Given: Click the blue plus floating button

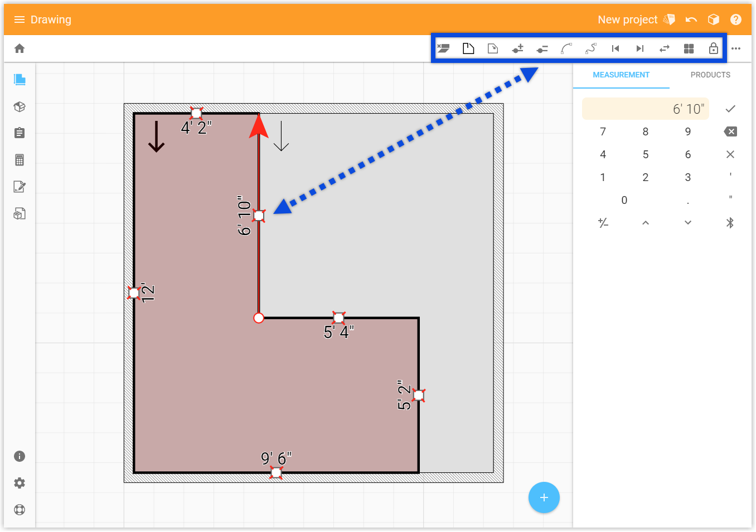Looking at the screenshot, I should point(544,497).
